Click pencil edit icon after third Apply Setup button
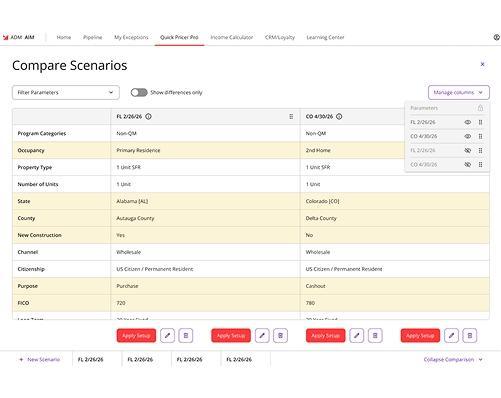This screenshot has width=501, height=398. click(x=357, y=335)
